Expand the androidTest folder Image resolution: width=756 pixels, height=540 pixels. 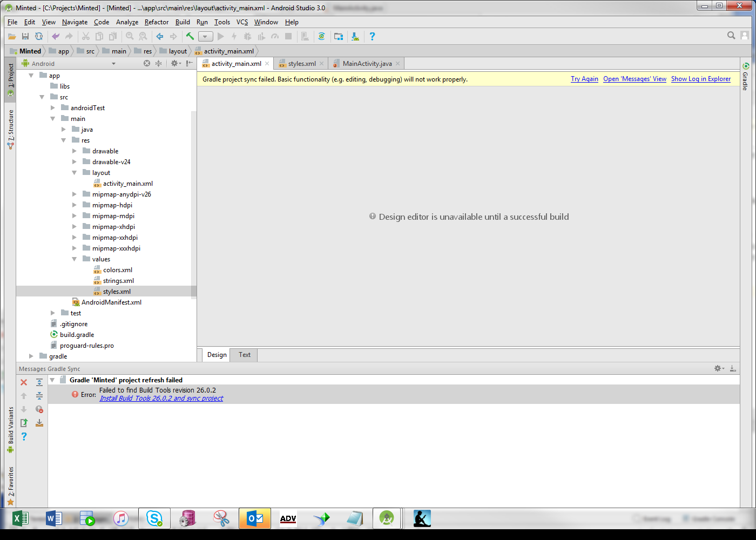point(52,107)
